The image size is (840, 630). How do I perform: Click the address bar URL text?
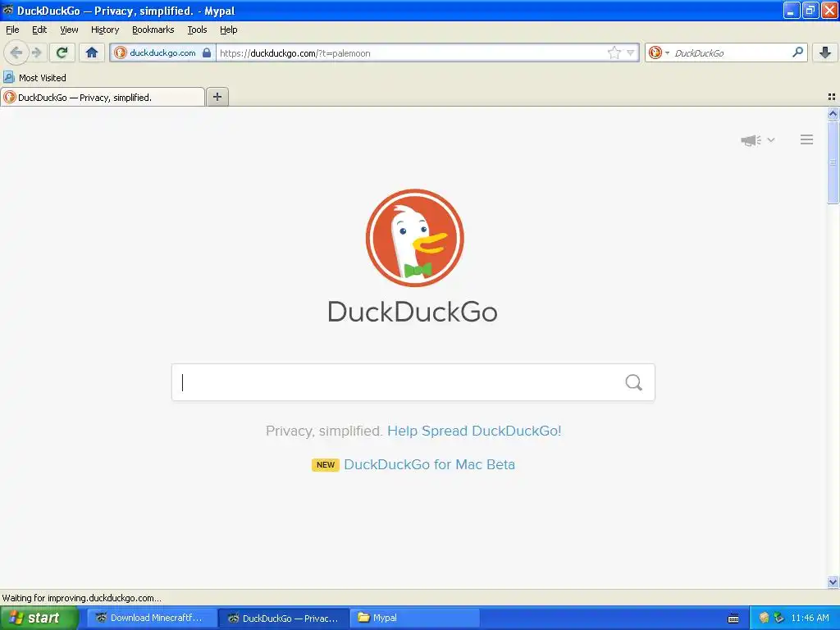[294, 53]
